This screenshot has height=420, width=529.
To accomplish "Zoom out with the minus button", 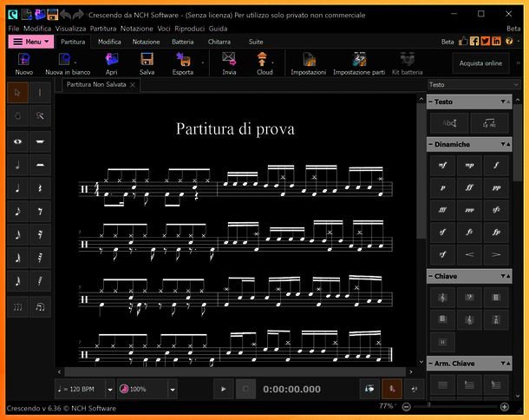I will [x=406, y=407].
